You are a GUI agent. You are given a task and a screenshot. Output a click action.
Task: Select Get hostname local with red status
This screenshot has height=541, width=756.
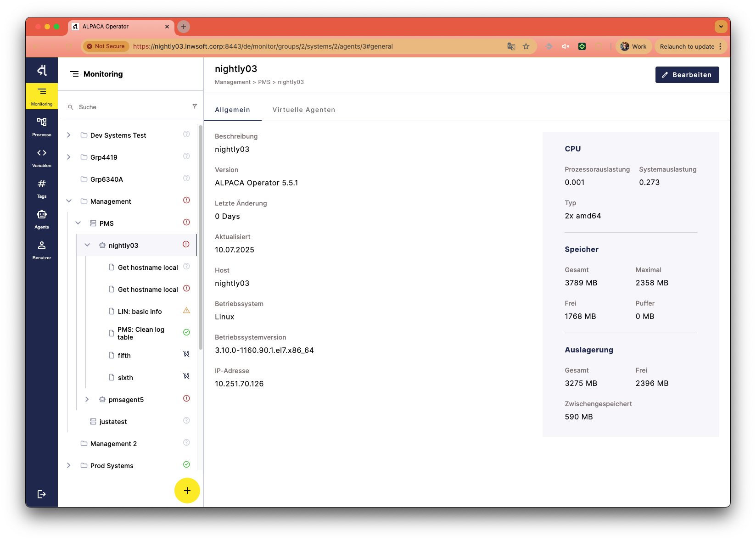click(x=148, y=290)
